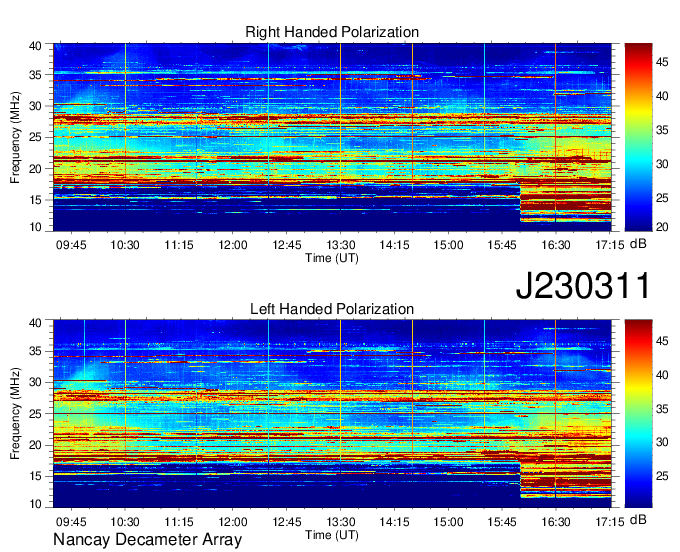Click 25 MHz frequency tick of Right Handed plot

pos(35,137)
